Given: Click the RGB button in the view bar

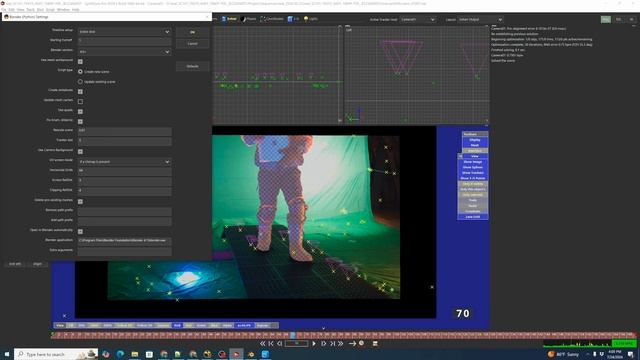Looking at the screenshot, I should coord(177,325).
